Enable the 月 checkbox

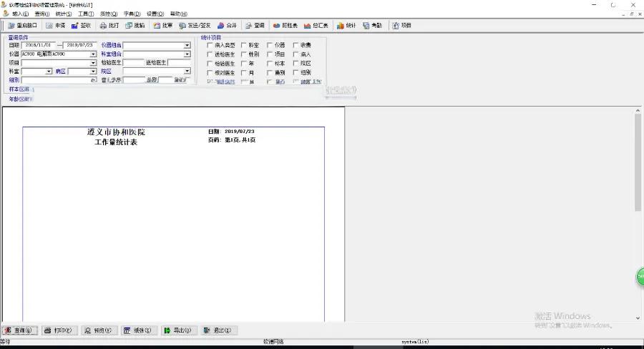[243, 73]
